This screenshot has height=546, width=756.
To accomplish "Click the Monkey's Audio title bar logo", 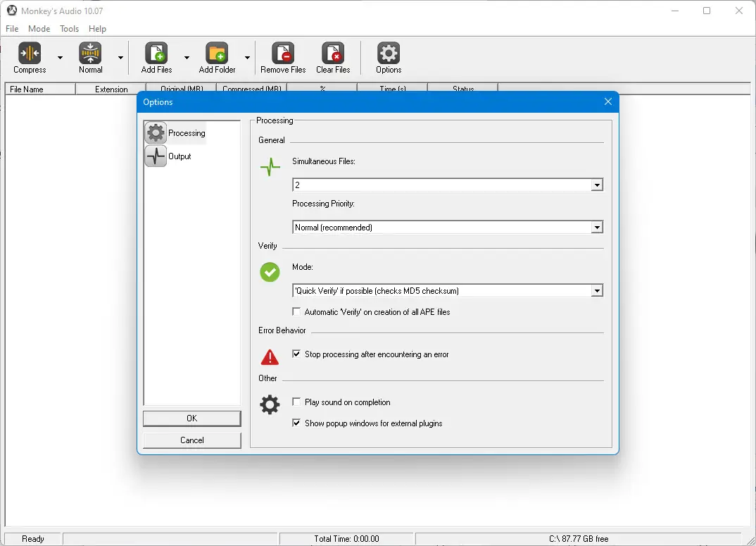I will click(x=11, y=11).
